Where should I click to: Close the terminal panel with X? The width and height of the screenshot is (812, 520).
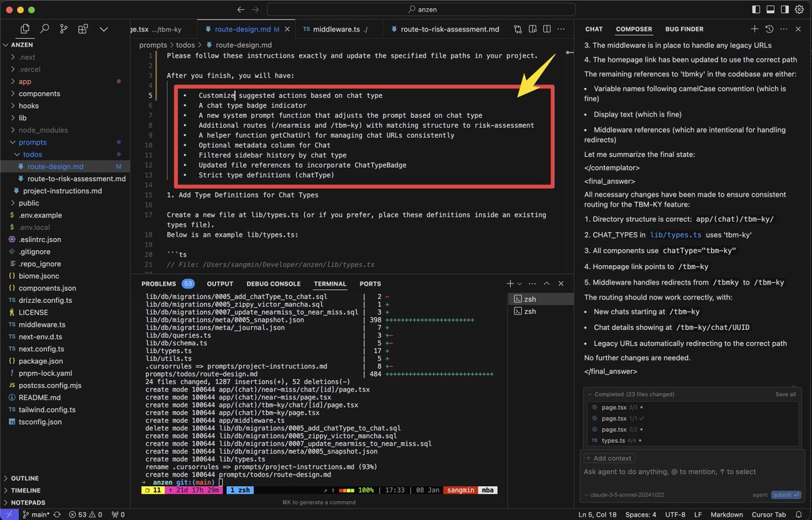562,284
